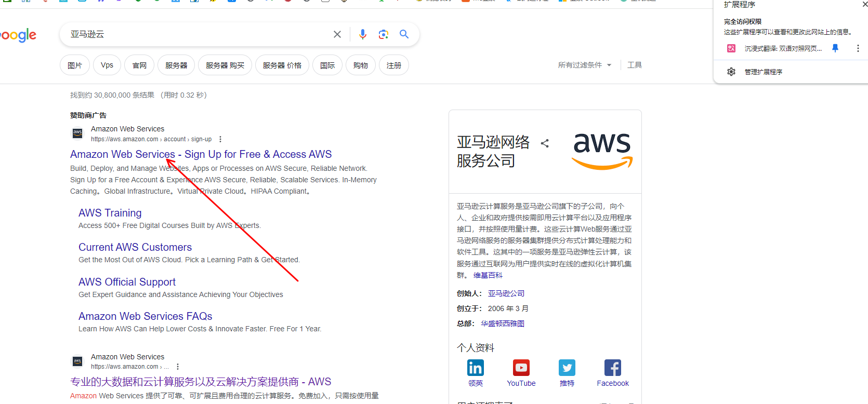Select the 官网 filter chip
868x404 pixels.
point(139,65)
